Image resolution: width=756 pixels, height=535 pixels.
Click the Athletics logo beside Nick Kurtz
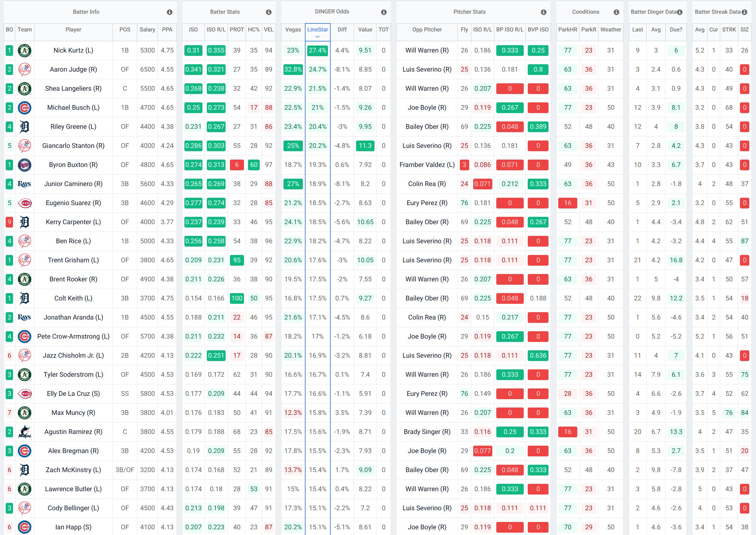tap(24, 51)
